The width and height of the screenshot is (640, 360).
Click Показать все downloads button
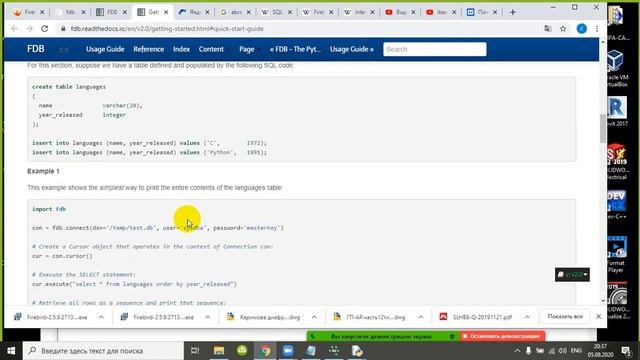click(565, 316)
